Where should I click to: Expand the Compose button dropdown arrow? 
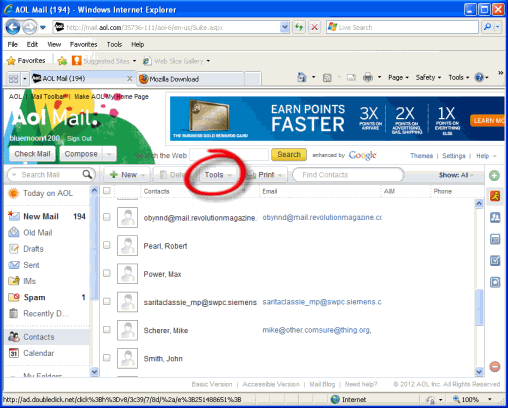(109, 154)
